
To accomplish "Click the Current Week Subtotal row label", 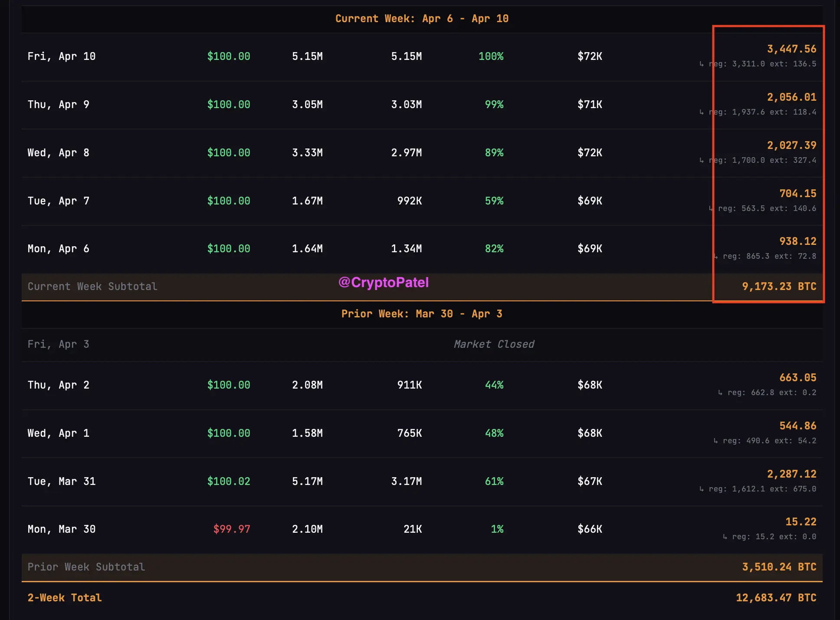I will pos(92,287).
